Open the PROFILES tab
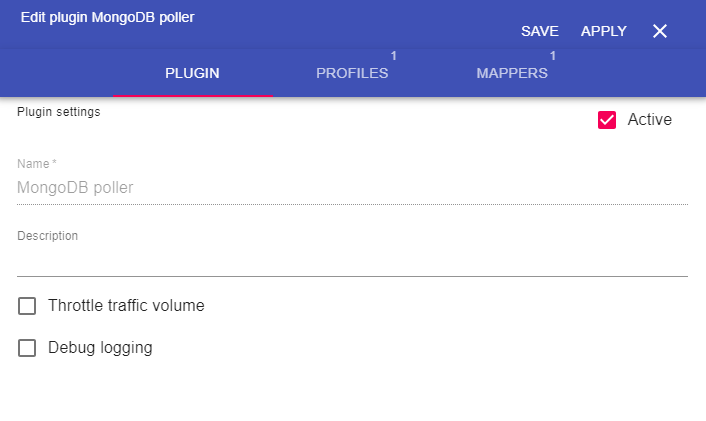 (352, 73)
